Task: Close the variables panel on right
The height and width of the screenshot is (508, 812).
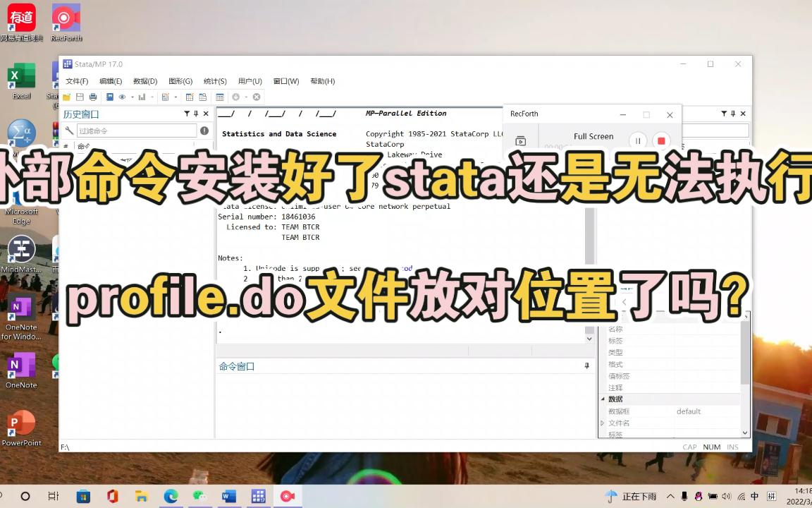Action: click(743, 114)
